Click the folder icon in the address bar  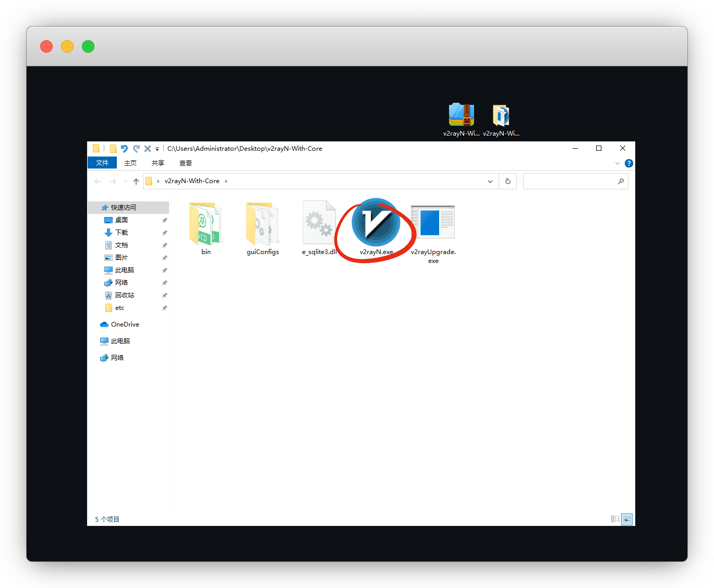[149, 181]
